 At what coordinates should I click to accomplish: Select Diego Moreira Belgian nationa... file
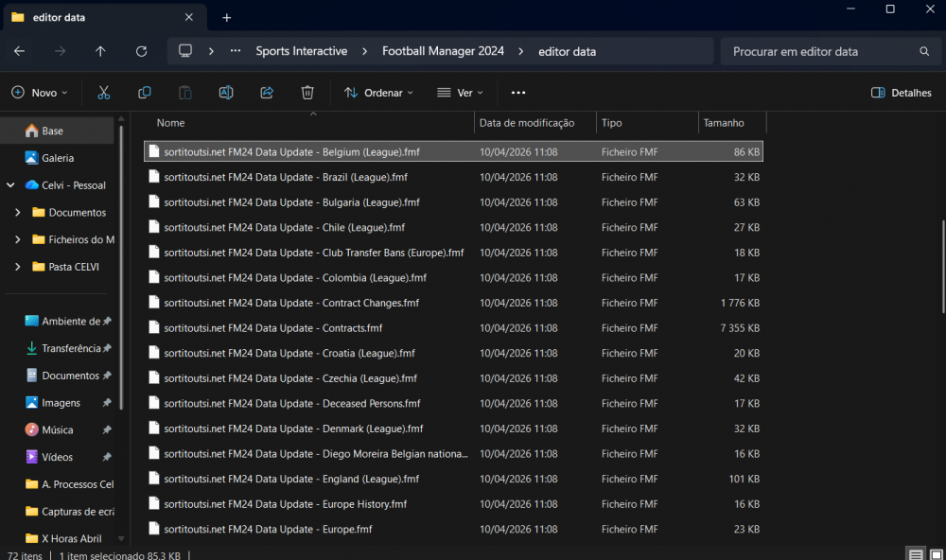pyautogui.click(x=454, y=454)
